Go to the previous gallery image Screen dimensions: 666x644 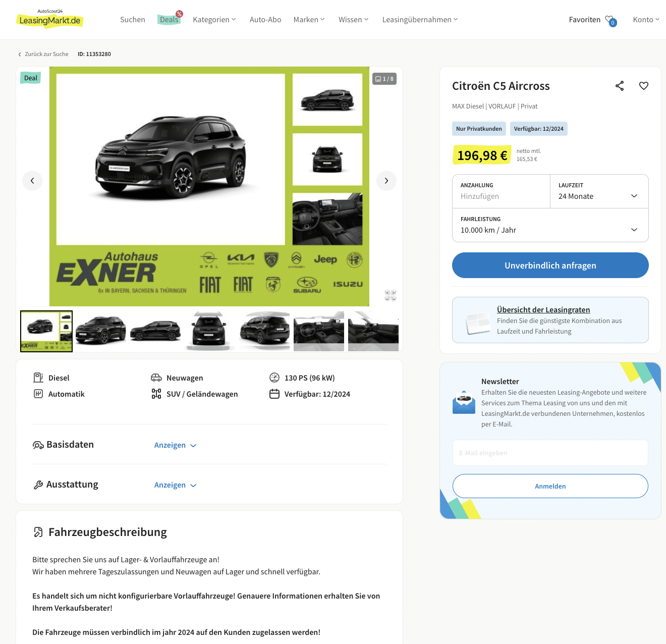[32, 181]
